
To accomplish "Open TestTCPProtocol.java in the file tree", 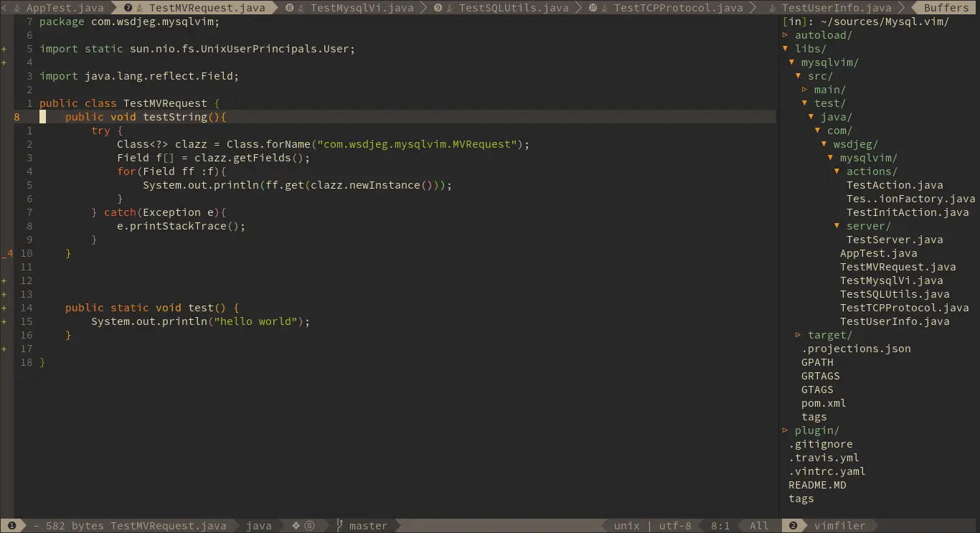I will [905, 308].
